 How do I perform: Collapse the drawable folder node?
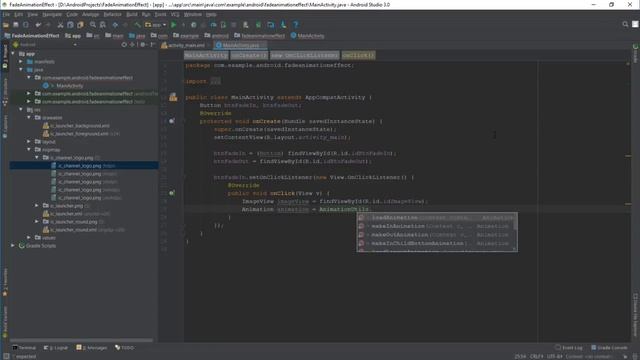[29, 118]
